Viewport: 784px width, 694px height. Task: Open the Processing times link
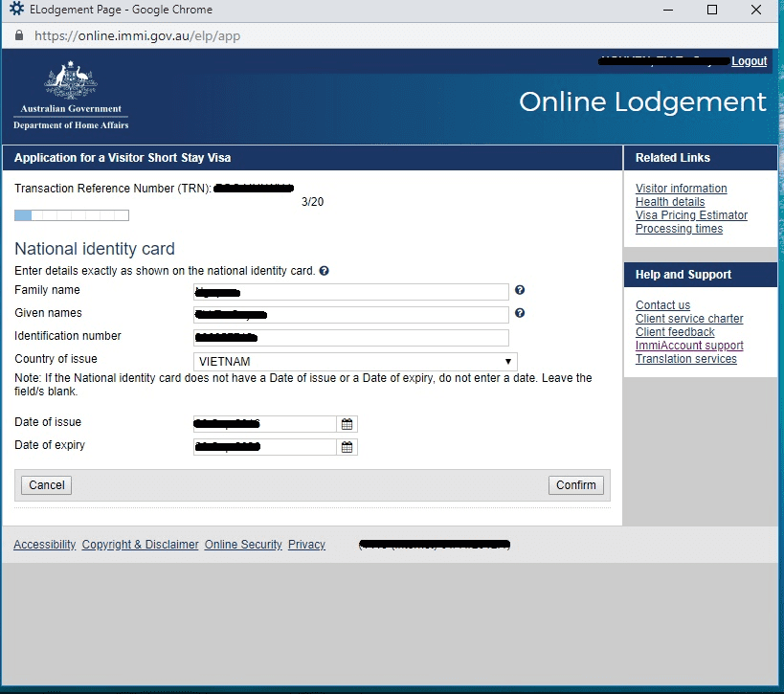(x=679, y=229)
